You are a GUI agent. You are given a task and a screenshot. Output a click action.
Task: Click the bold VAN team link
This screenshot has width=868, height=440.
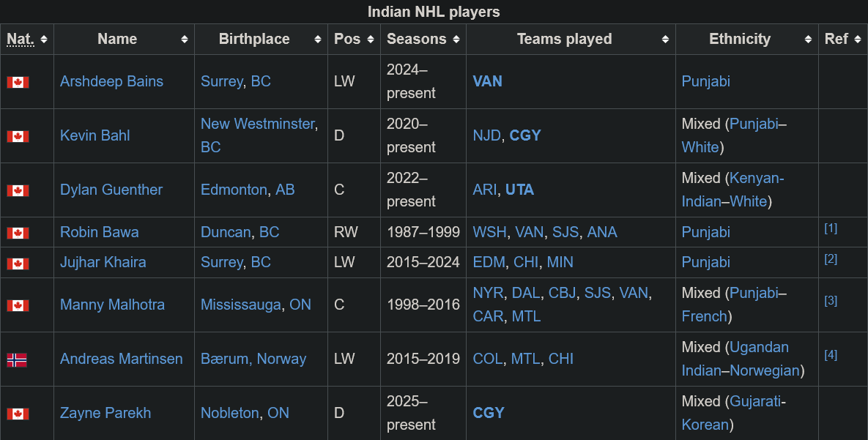(487, 81)
